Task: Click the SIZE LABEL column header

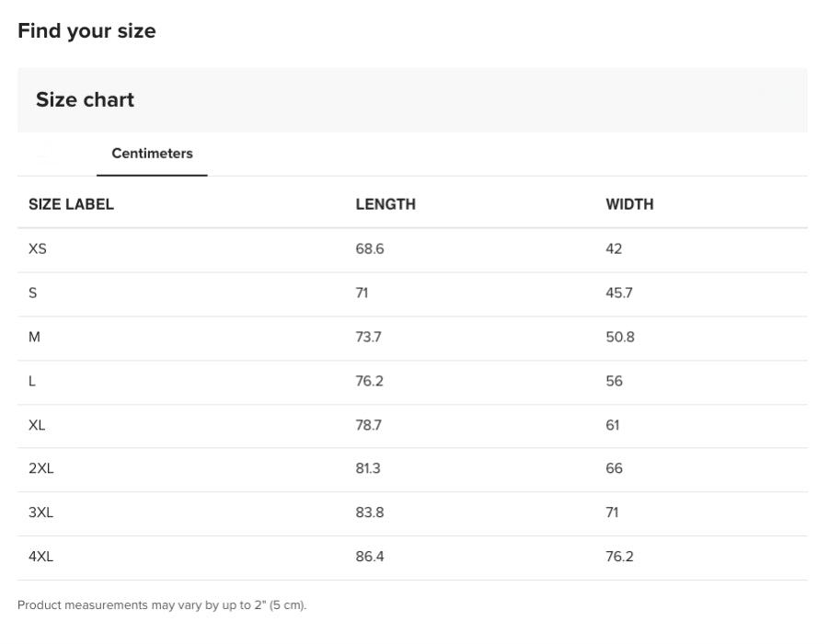Action: (x=71, y=204)
